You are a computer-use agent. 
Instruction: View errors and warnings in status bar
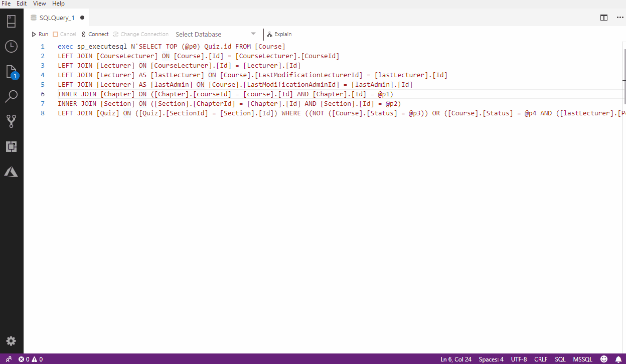(x=32, y=359)
